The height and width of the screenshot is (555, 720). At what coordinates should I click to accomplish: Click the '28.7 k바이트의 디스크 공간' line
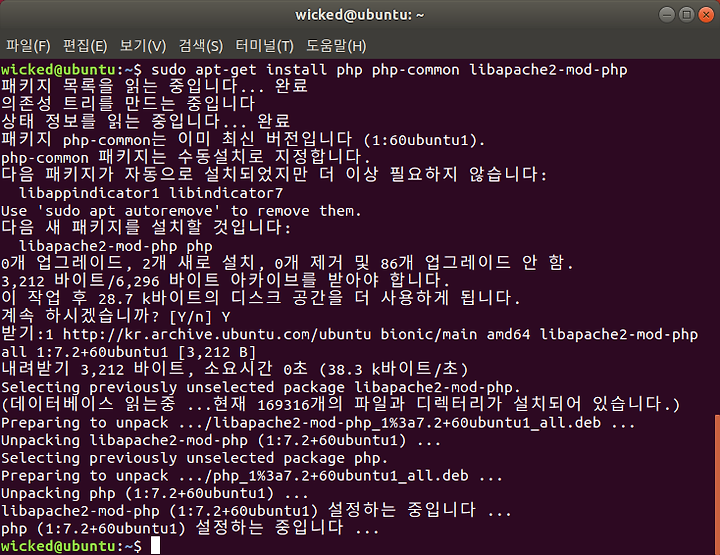click(261, 299)
